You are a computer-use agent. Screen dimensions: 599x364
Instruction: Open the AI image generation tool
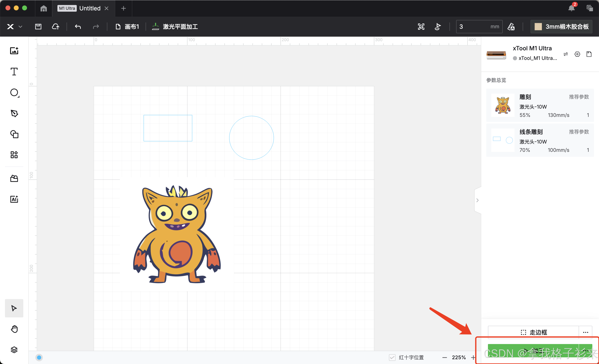(14, 199)
